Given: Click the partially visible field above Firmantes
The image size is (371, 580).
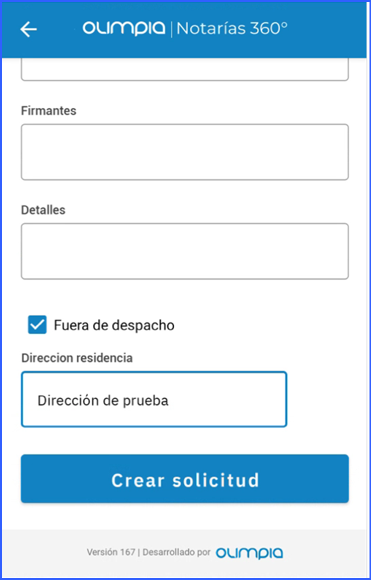Looking at the screenshot, I should [x=185, y=69].
